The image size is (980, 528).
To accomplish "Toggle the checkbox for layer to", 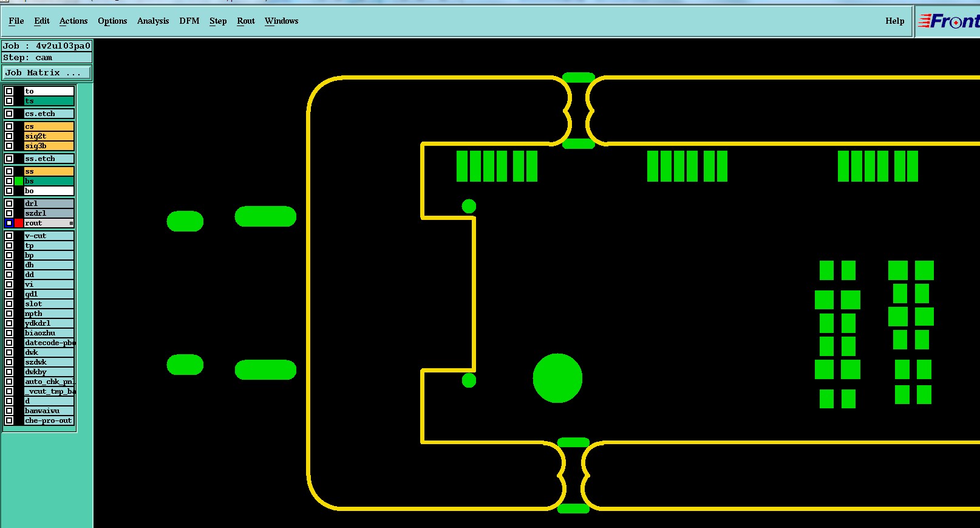I will pos(9,91).
